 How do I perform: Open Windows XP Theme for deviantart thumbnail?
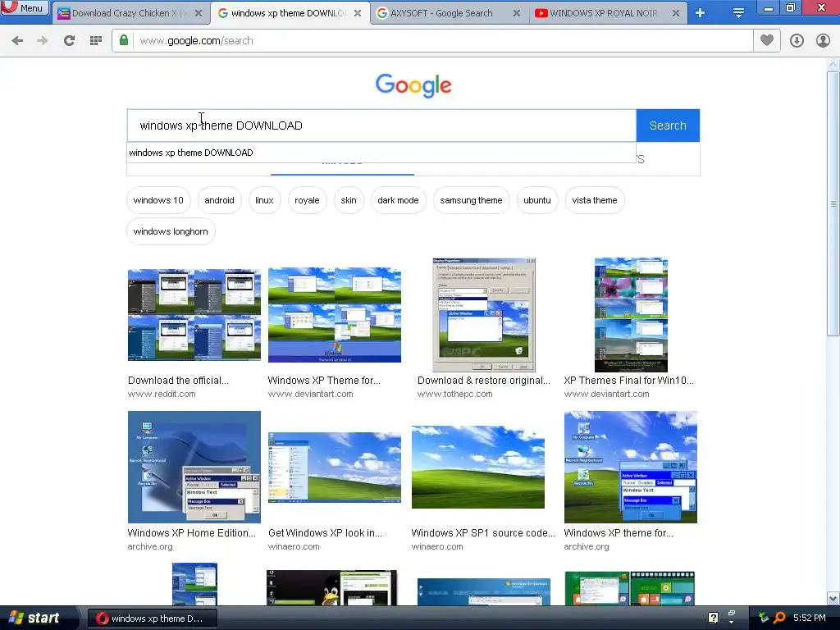pyautogui.click(x=335, y=315)
